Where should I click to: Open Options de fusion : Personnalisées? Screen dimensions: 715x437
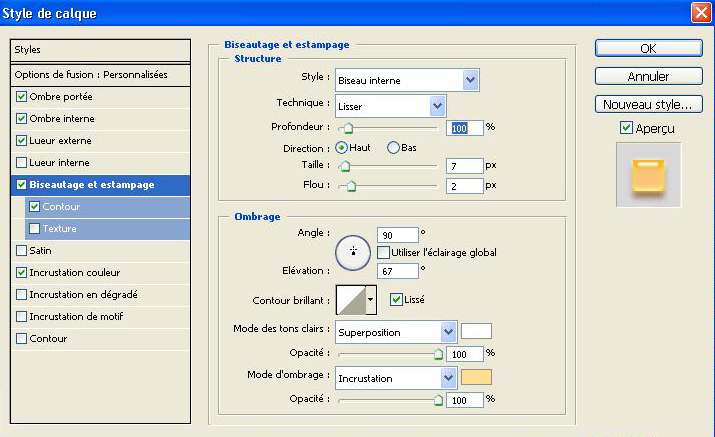pyautogui.click(x=100, y=74)
